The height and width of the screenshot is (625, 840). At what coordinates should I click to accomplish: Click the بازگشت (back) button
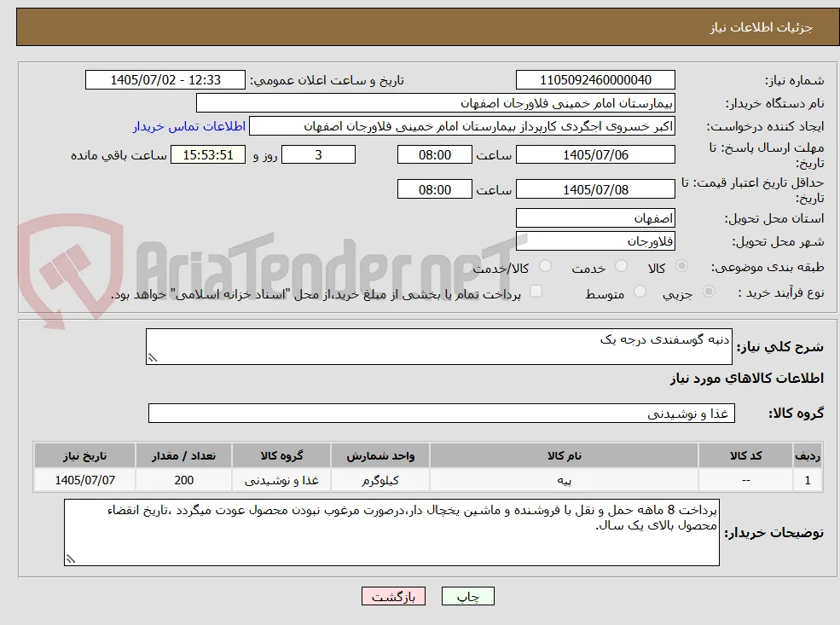coord(393,597)
